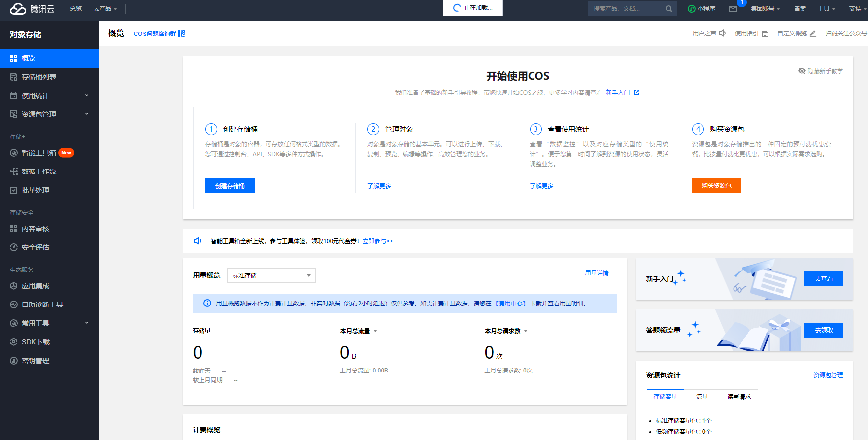Image resolution: width=868 pixels, height=440 pixels.
Task: Click the 搜索产品、文档 search field
Action: (x=626, y=9)
